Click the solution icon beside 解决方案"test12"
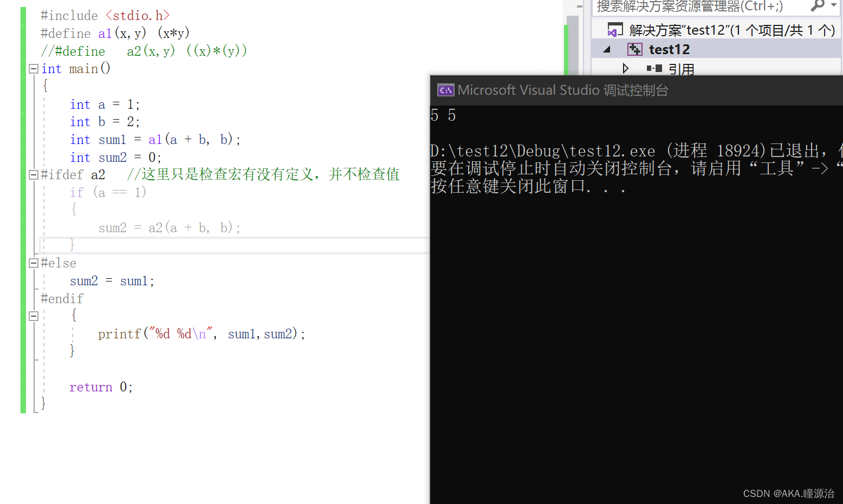Image resolution: width=843 pixels, height=504 pixels. point(614,29)
